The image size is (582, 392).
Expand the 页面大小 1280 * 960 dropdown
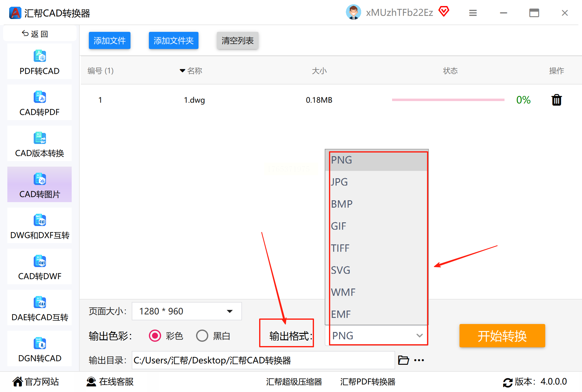[187, 311]
